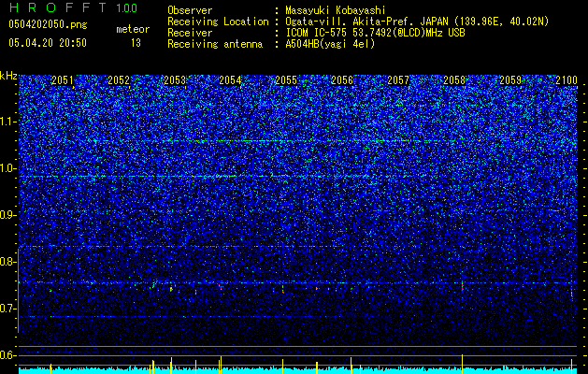This screenshot has height=374, width=588.
Task: Click the meteor count value 13
Action: (x=136, y=43)
